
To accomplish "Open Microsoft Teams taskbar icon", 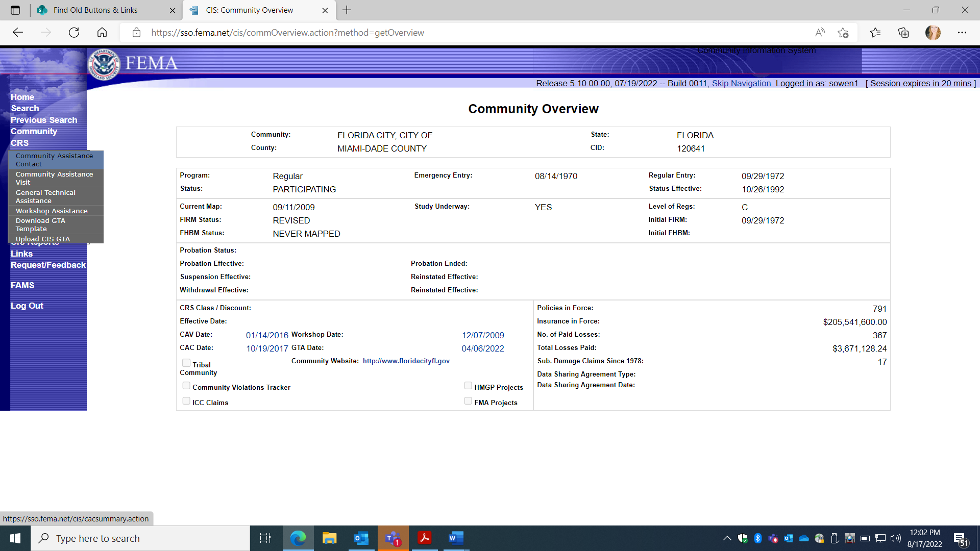I will (393, 538).
